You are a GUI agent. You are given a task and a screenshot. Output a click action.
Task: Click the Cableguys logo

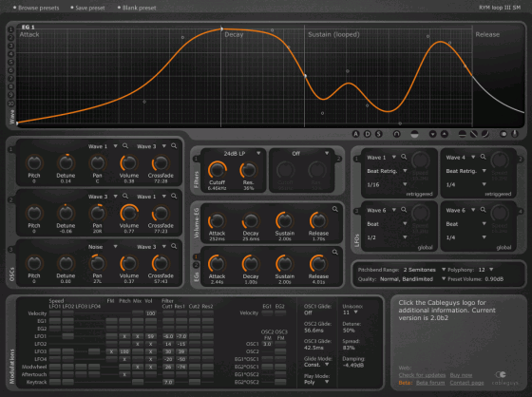[x=504, y=378]
